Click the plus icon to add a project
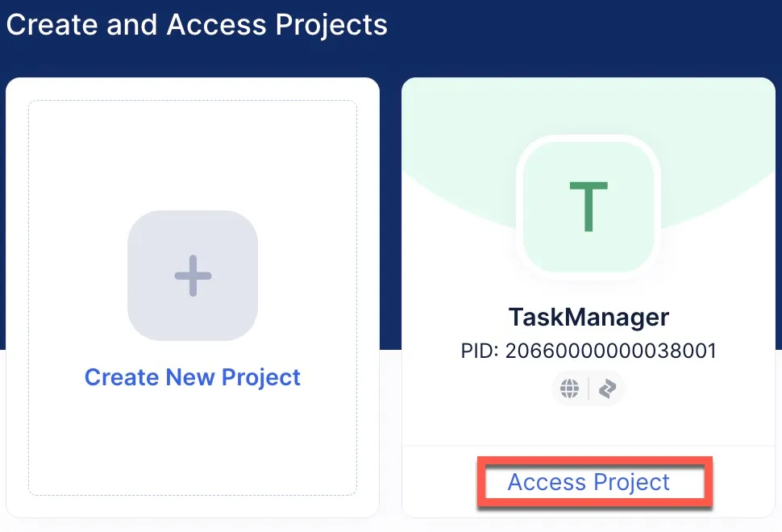Viewport: 782px width, 532px height. point(193,276)
